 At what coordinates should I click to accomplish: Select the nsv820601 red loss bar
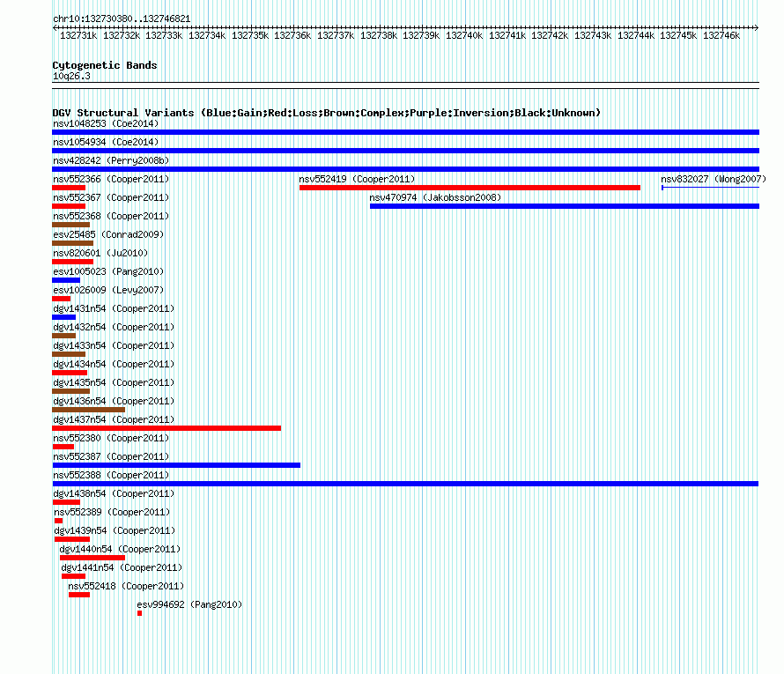[x=72, y=262]
